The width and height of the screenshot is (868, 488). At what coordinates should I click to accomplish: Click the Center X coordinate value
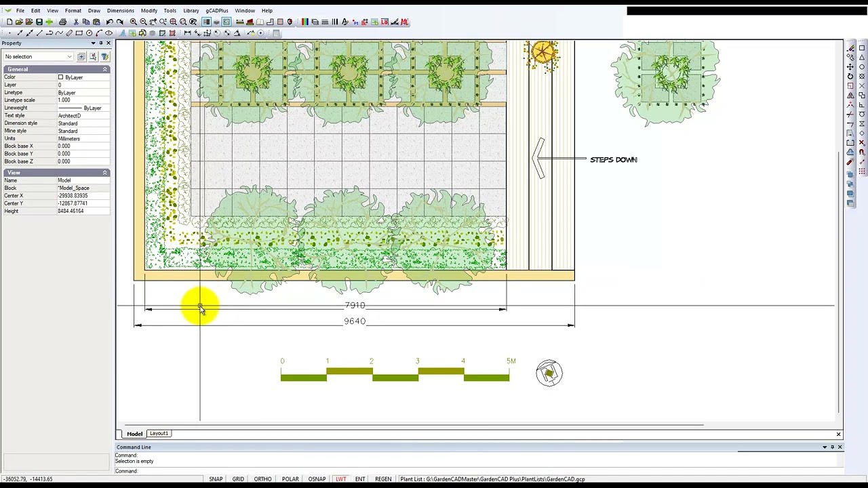(x=83, y=196)
